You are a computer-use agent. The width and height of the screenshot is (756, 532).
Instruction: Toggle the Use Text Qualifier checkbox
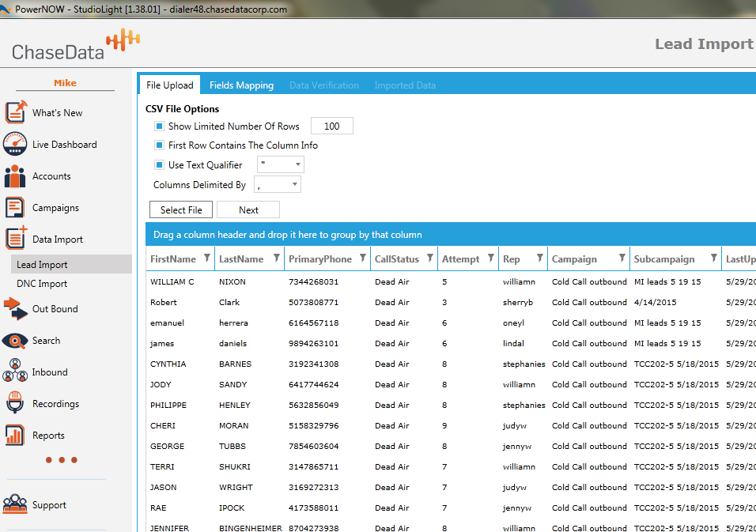159,165
